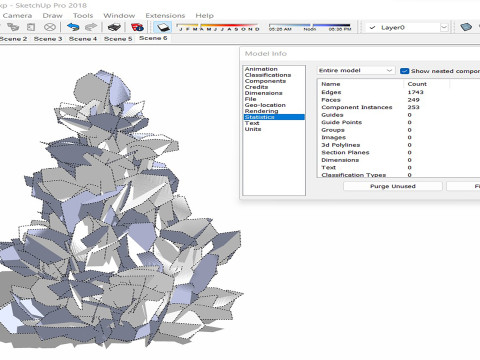This screenshot has height=360, width=480.
Task: Switch to Scene 5 tab
Action: [x=118, y=39]
